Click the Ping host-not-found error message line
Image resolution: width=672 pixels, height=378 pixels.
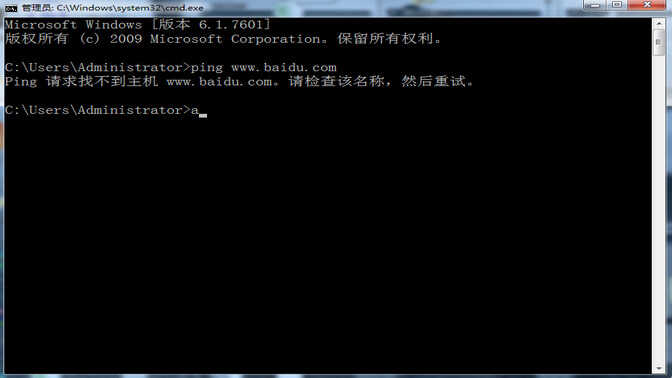[239, 81]
